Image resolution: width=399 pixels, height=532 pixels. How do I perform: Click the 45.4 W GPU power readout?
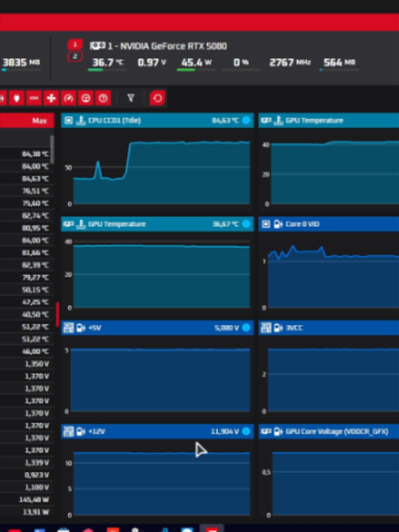pyautogui.click(x=196, y=62)
